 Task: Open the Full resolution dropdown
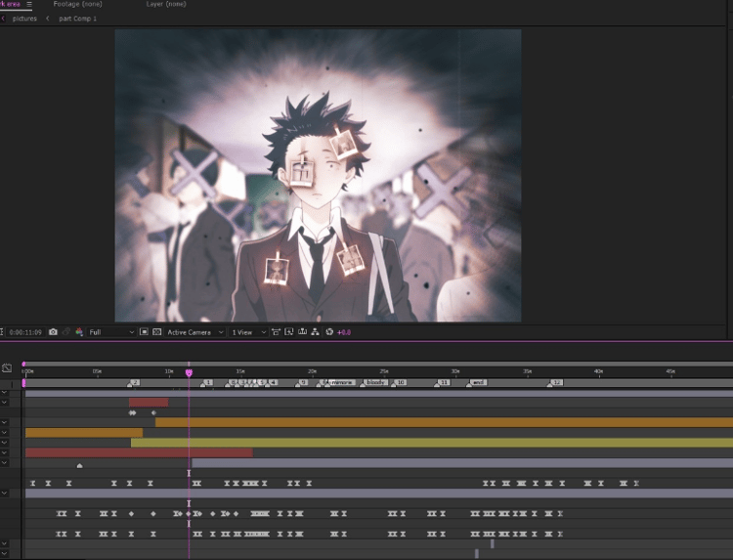click(x=111, y=332)
